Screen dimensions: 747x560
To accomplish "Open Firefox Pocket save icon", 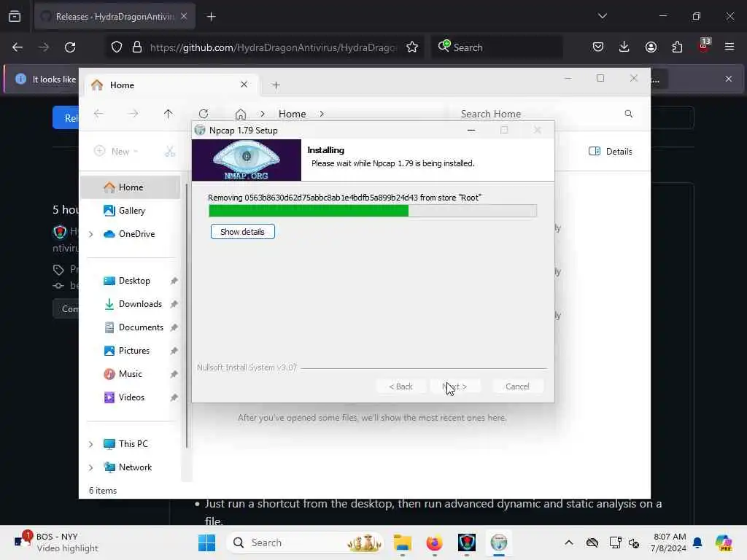I will (598, 47).
